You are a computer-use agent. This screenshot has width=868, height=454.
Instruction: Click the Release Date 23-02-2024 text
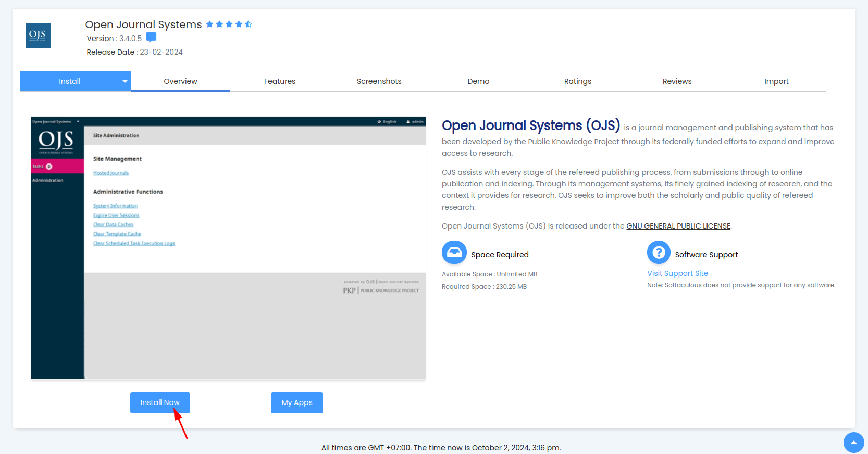134,52
